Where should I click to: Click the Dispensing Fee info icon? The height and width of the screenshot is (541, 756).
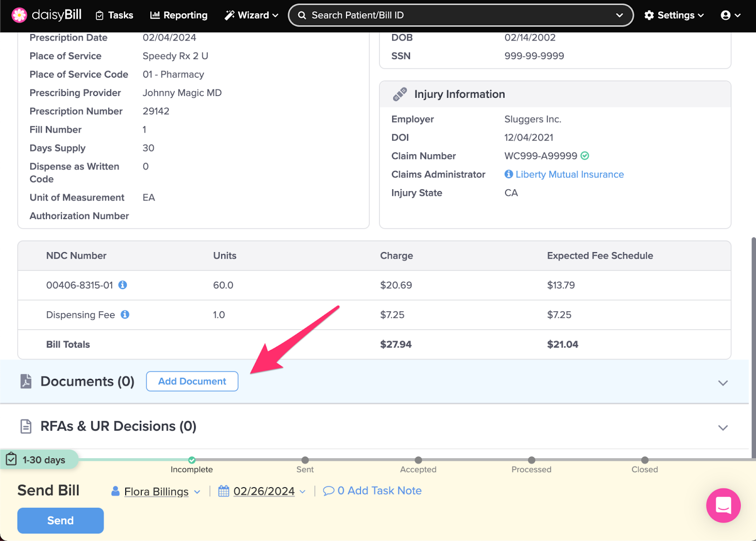(x=125, y=314)
